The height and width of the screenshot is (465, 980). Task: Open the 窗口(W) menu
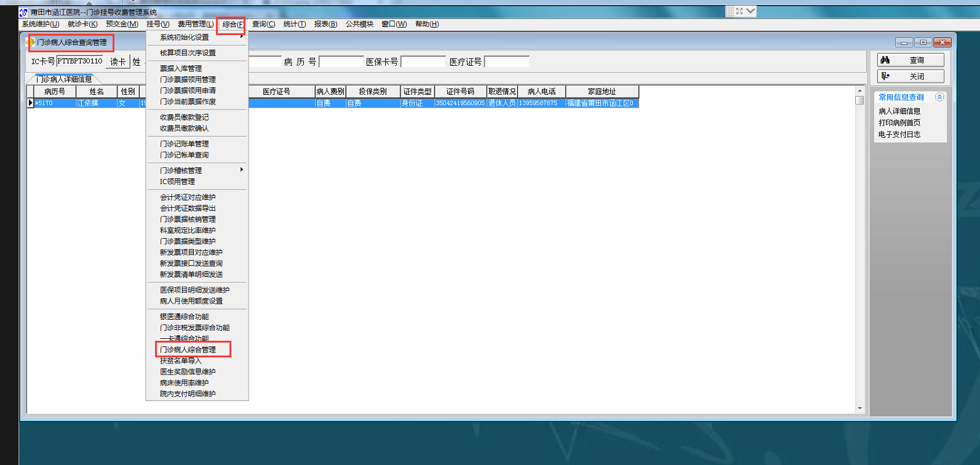click(394, 24)
